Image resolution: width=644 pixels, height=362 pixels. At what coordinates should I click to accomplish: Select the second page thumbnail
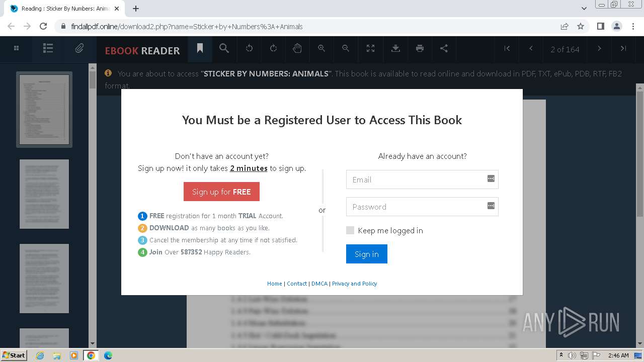tap(44, 194)
